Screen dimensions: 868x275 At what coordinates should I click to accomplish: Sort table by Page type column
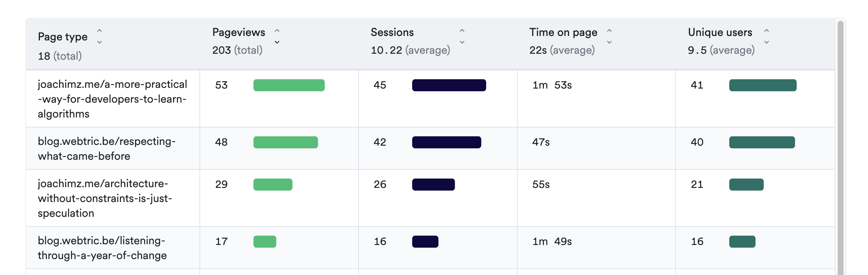99,36
